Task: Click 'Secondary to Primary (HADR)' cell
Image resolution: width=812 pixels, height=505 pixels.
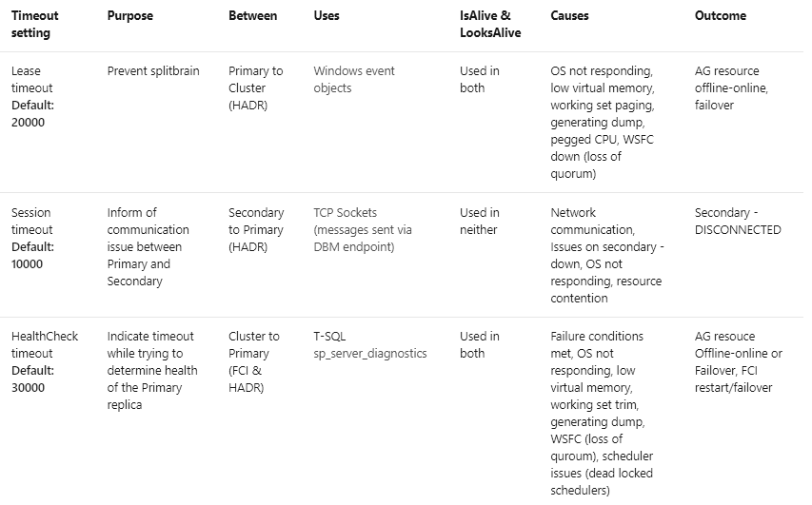Action: pyautogui.click(x=256, y=229)
